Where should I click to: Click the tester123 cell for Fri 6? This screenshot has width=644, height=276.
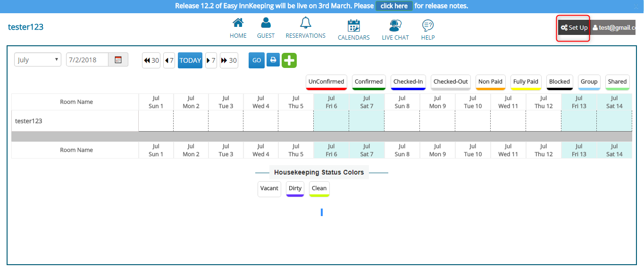331,121
